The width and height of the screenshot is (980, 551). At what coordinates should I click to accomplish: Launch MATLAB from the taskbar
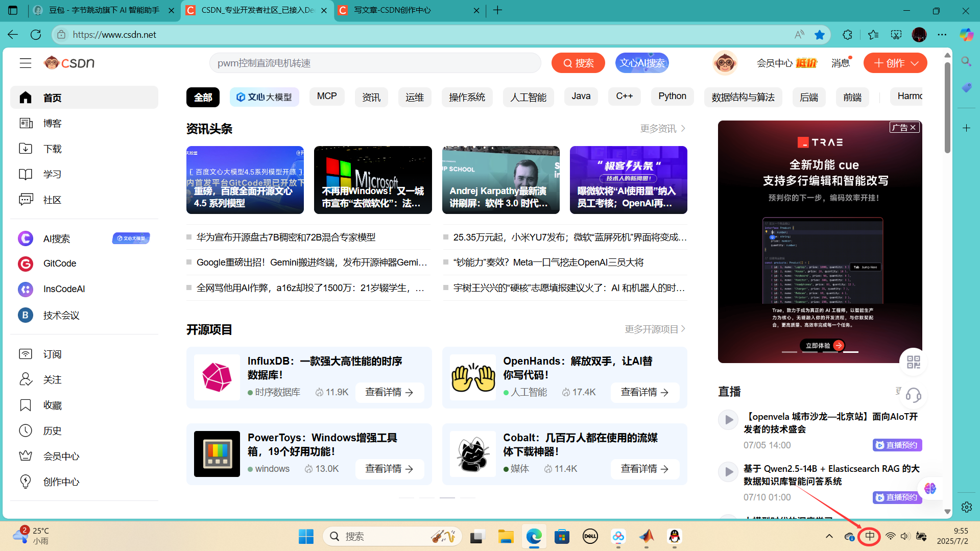tap(646, 537)
